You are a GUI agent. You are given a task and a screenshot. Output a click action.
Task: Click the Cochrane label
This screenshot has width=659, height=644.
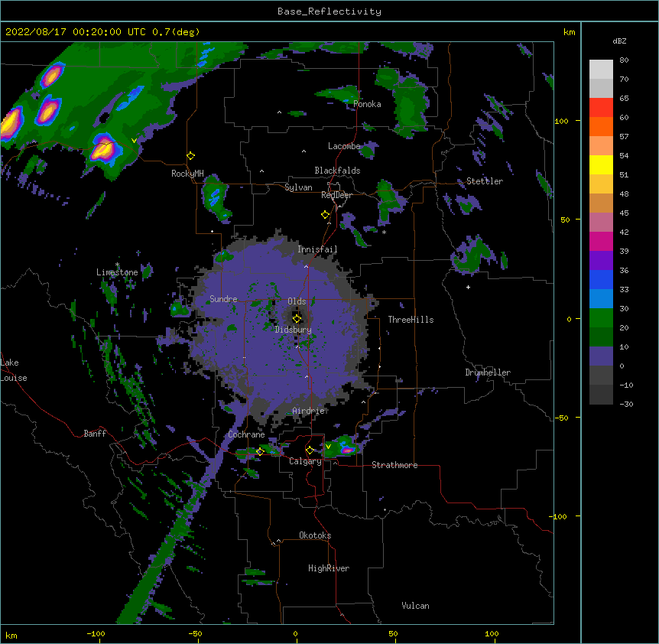point(246,434)
